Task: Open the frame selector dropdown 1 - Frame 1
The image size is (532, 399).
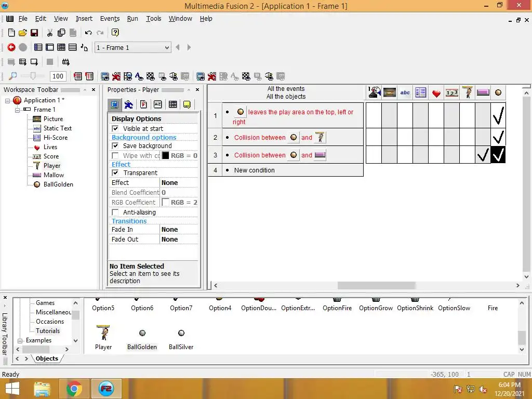Action: 132,47
